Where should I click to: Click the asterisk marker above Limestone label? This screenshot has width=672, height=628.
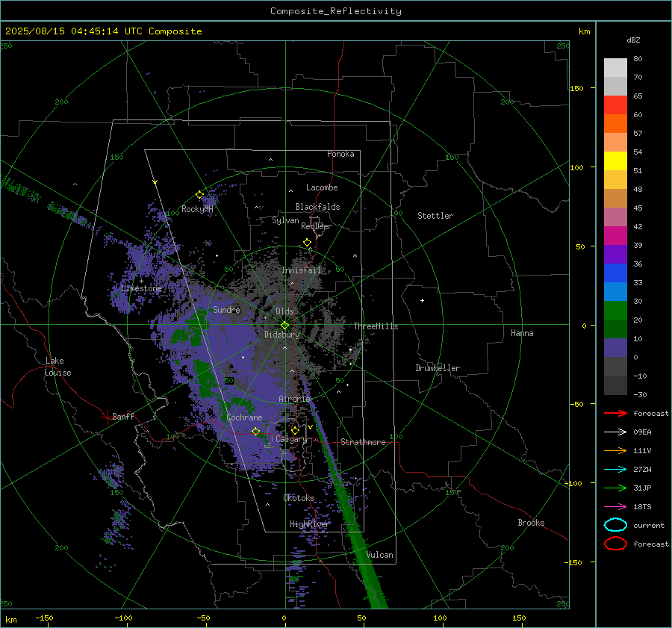(x=141, y=282)
